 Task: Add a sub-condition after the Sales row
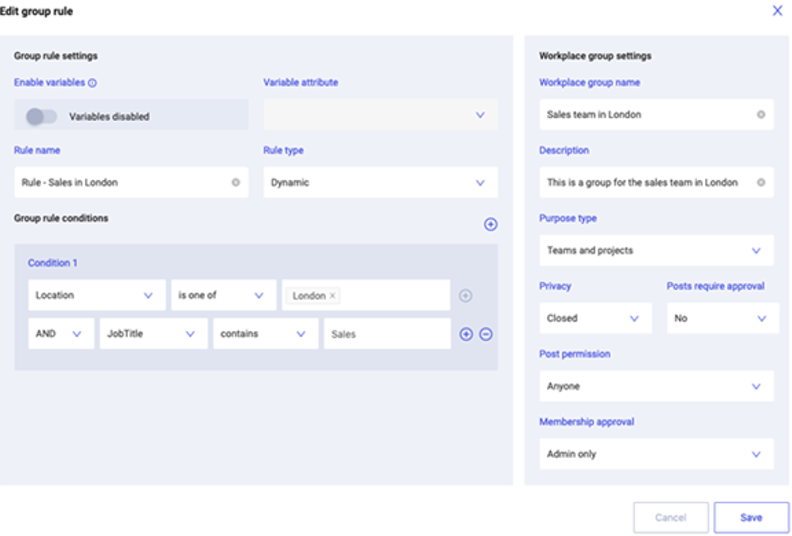point(466,334)
